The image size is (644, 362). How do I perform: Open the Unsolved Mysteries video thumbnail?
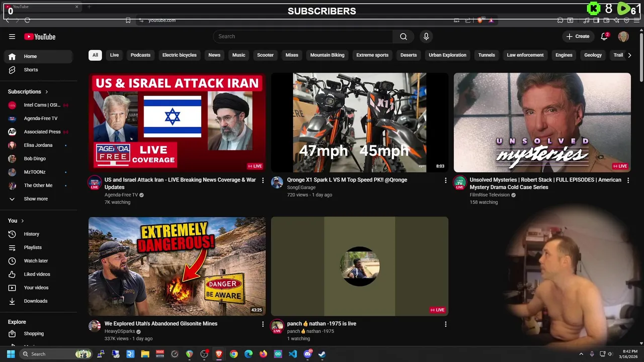542,123
